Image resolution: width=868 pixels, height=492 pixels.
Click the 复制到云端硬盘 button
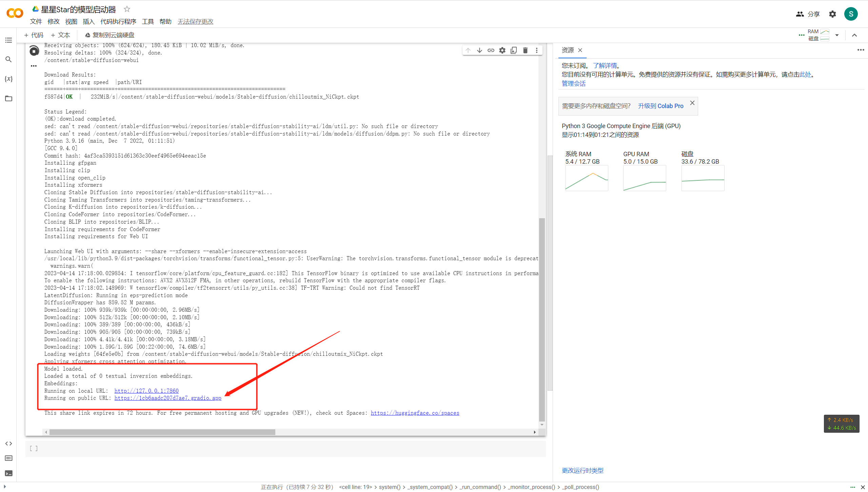click(x=110, y=35)
